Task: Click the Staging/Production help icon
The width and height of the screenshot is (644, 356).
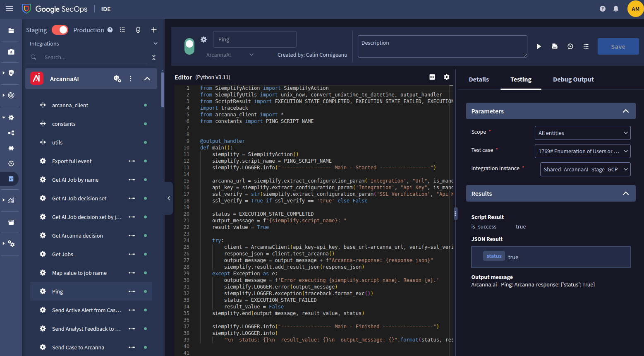Action: (110, 30)
